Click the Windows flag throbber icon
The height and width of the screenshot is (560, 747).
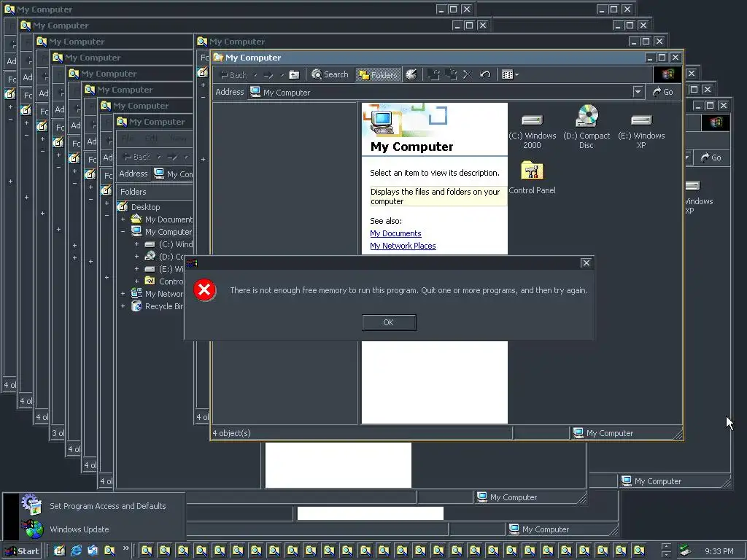(667, 74)
